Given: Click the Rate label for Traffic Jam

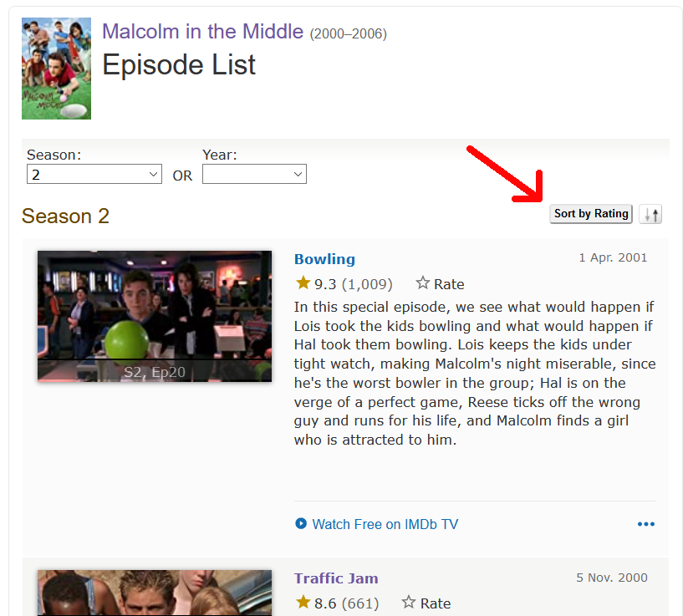Looking at the screenshot, I should (x=436, y=603).
